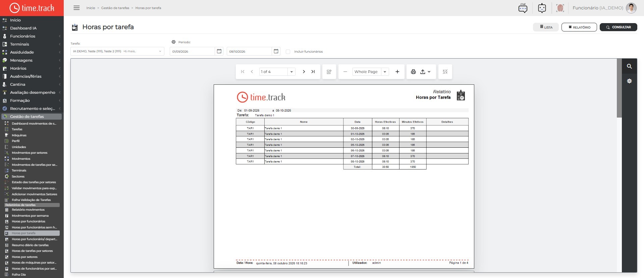This screenshot has height=278, width=644.
Task: Go to first report page
Action: click(243, 72)
